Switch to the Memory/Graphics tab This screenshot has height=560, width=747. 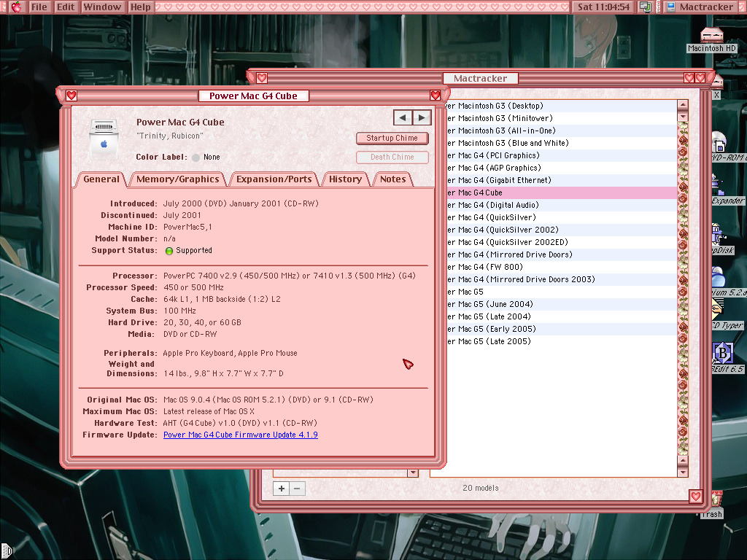177,179
